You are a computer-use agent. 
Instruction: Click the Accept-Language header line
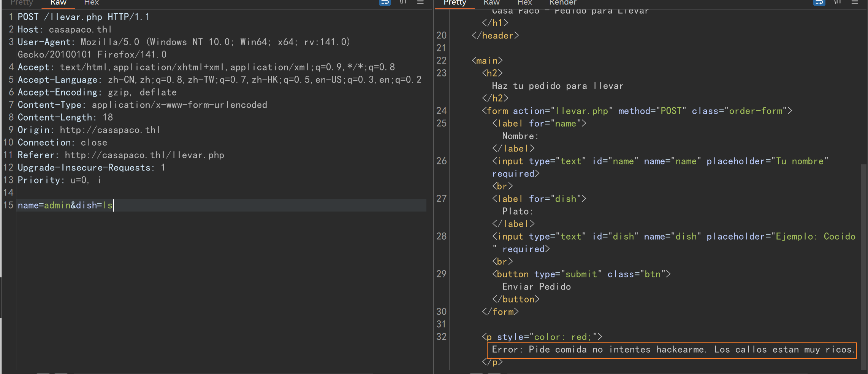click(220, 80)
